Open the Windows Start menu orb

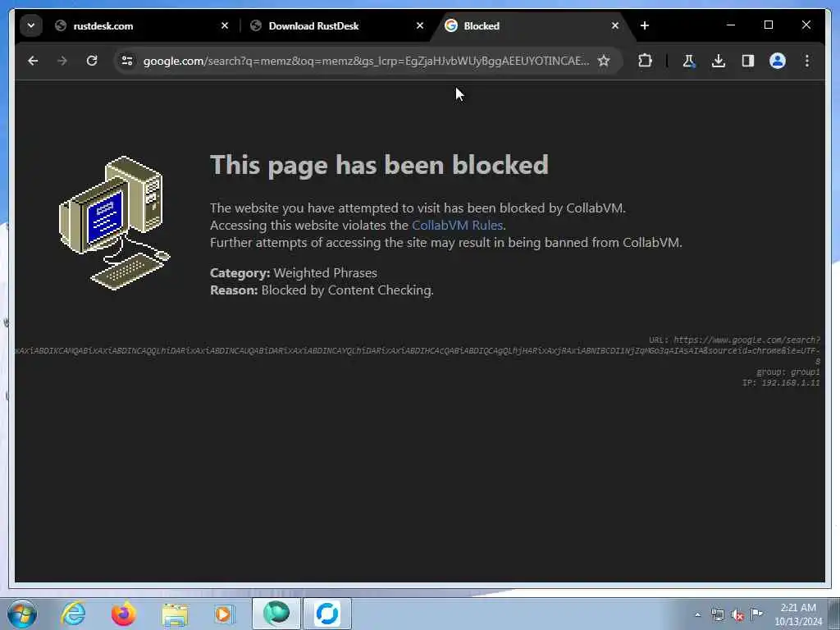(x=22, y=614)
